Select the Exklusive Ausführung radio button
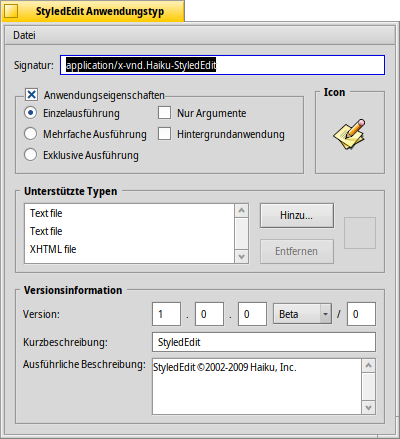This screenshot has width=400, height=439. coord(30,155)
